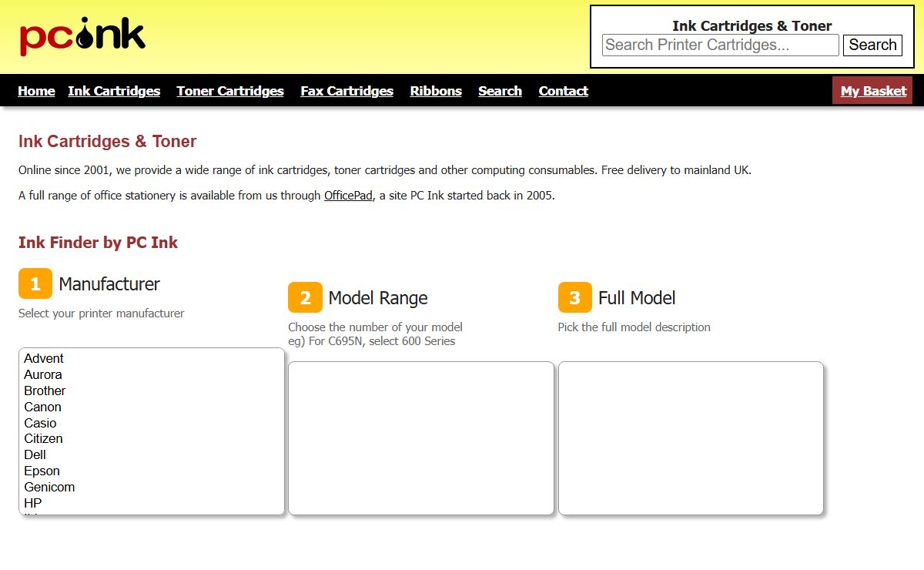Image resolution: width=924 pixels, height=570 pixels.
Task: Open the Contact page
Action: (564, 91)
